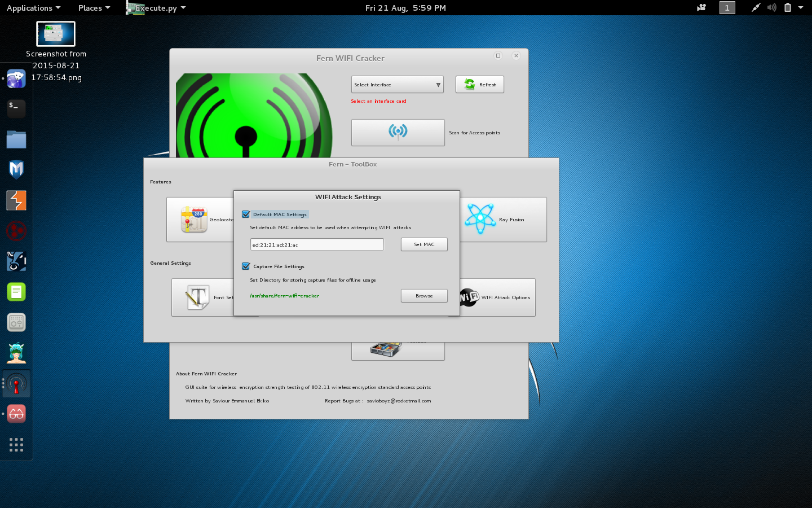The height and width of the screenshot is (508, 812).
Task: Click the Browse button
Action: click(x=424, y=296)
